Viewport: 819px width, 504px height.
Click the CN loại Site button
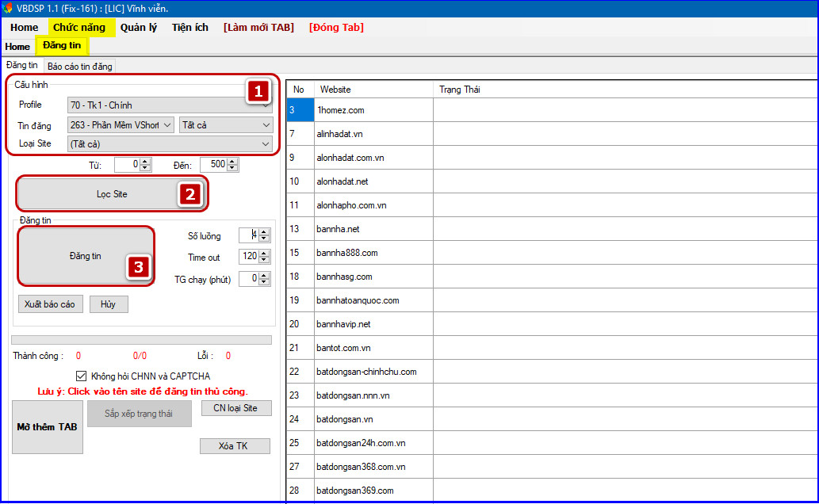coord(235,408)
